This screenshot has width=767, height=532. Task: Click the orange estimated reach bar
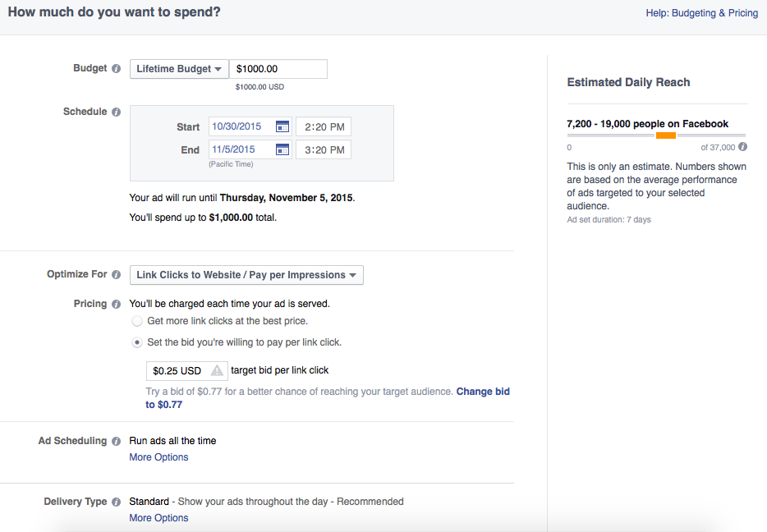tap(666, 135)
